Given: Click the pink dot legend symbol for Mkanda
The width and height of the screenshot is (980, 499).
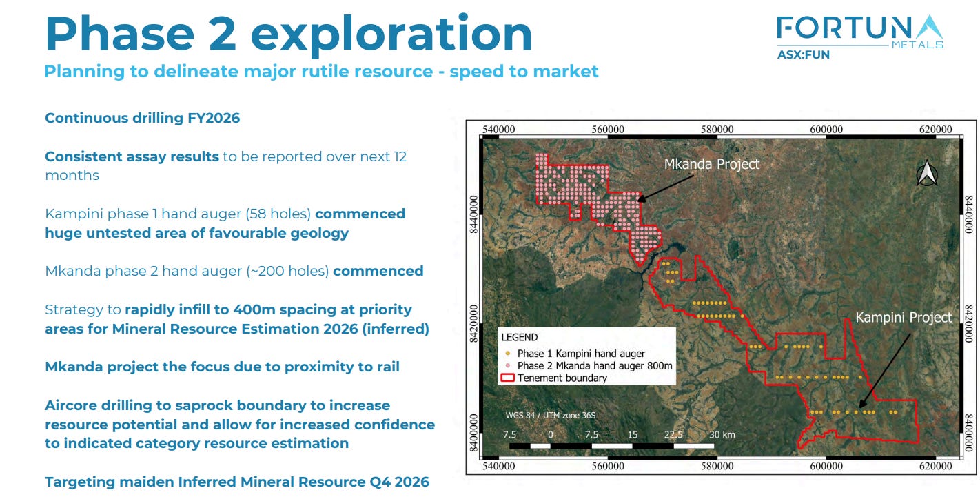Looking at the screenshot, I should (507, 366).
